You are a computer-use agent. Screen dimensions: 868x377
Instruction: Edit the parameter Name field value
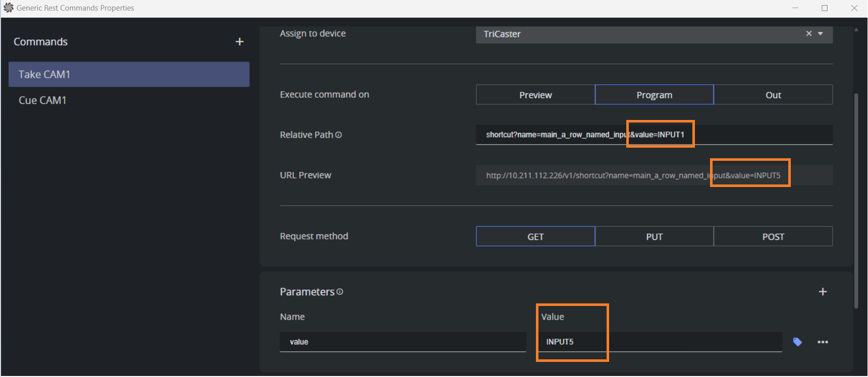(x=403, y=342)
